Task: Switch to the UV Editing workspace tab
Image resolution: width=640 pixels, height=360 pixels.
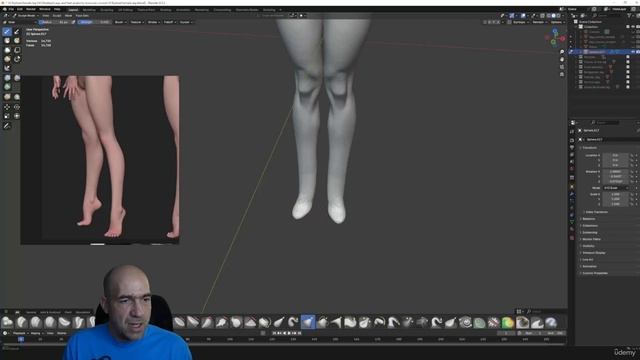Action: (125, 9)
